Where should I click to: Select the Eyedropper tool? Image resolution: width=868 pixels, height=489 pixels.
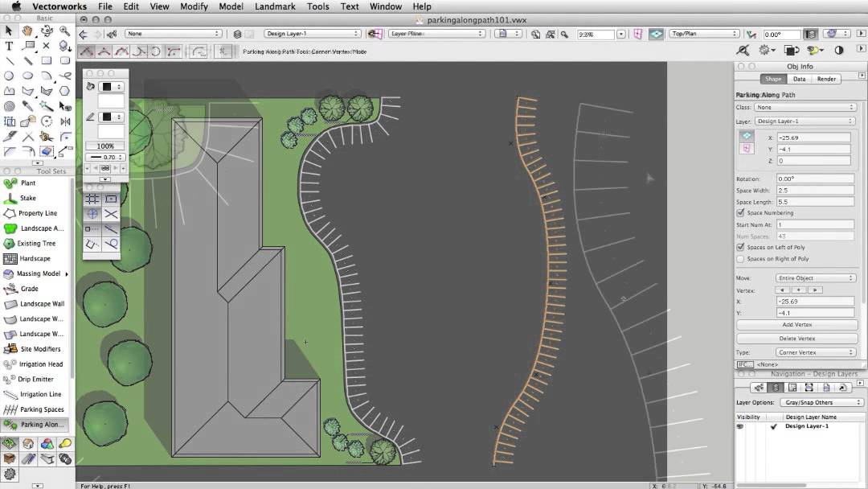[x=27, y=106]
